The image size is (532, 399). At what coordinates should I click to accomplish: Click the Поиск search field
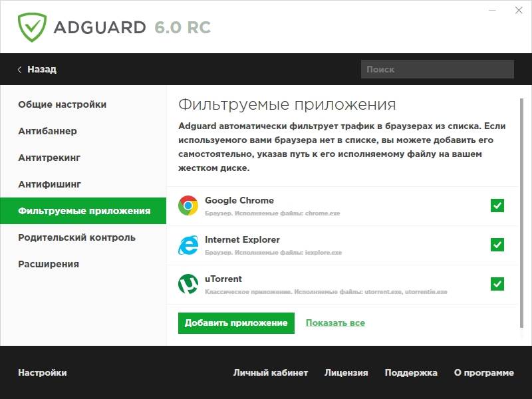[x=438, y=69]
